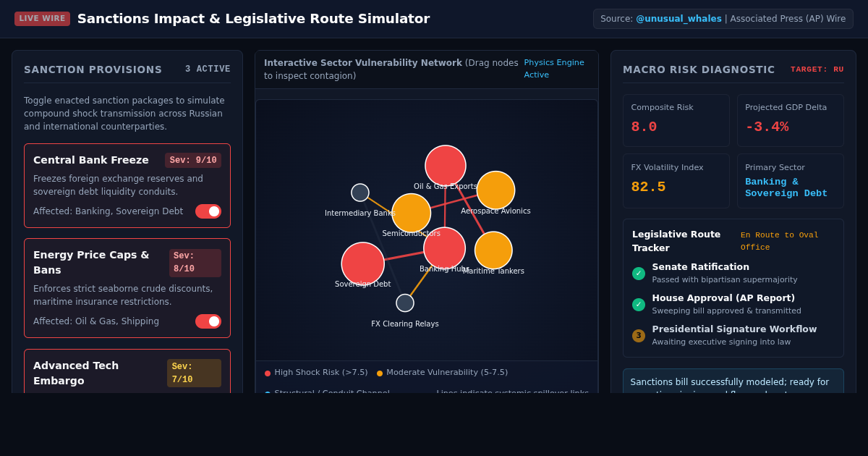Screen dimensions: 868x456
Task: Toggle off the Central Bank Freeze provision
Action: [208, 211]
